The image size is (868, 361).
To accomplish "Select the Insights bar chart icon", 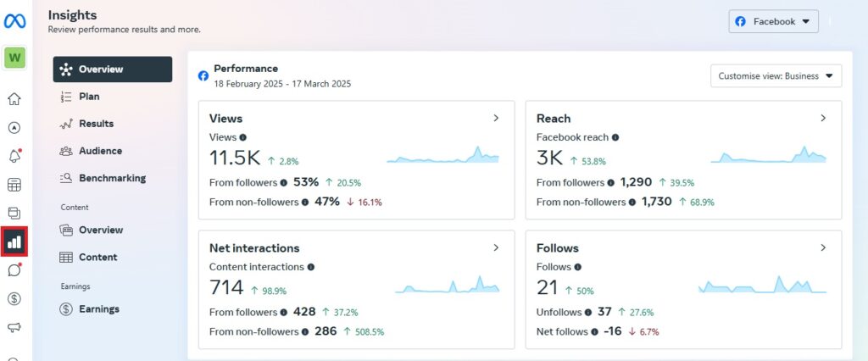I will pyautogui.click(x=14, y=242).
